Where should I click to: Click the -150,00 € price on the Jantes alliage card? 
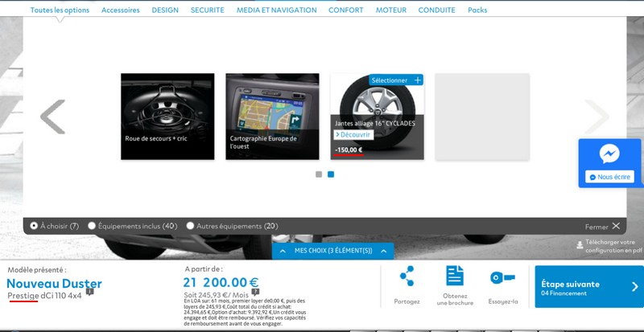[349, 150]
